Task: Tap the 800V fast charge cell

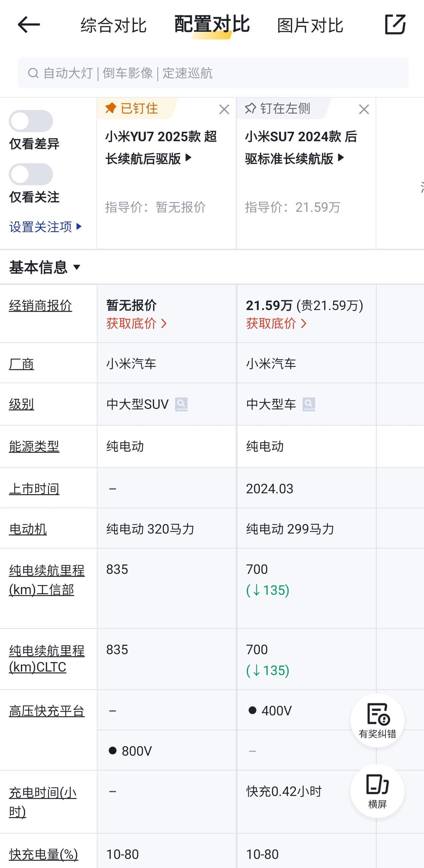Action: point(167,751)
